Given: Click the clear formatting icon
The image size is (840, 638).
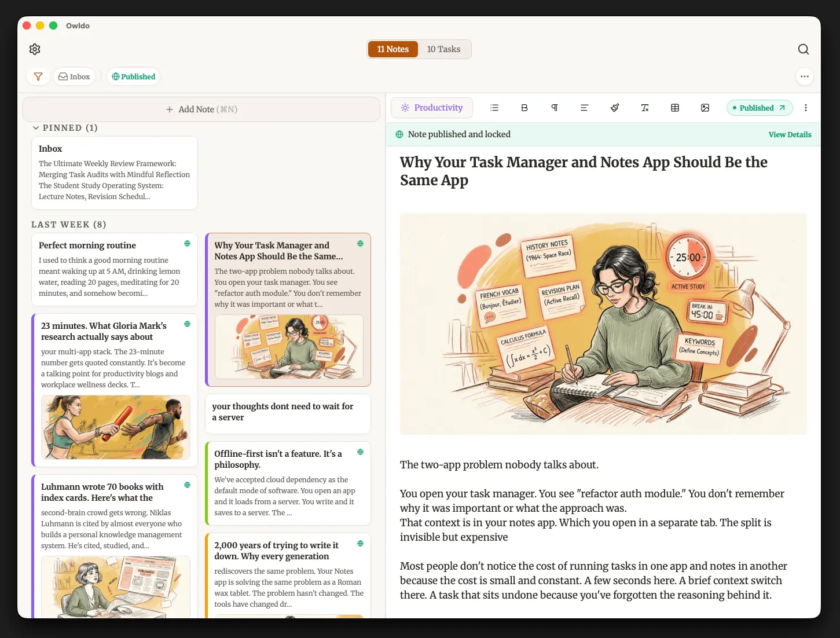Looking at the screenshot, I should 645,108.
